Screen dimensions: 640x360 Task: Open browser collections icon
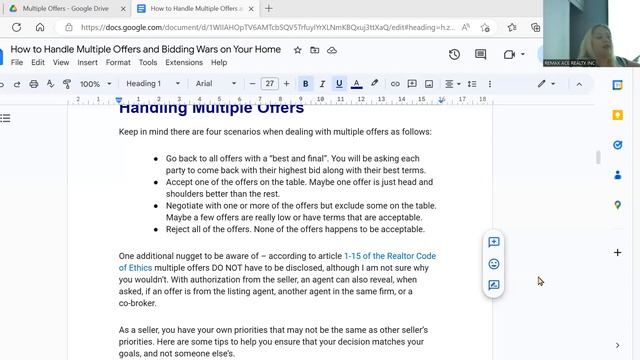coord(535,27)
